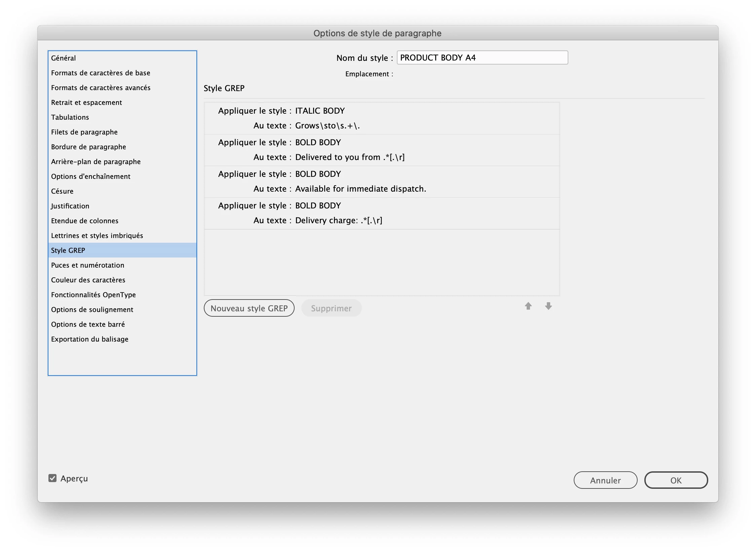756x552 pixels.
Task: Click the move-up arrow icon
Action: tap(528, 306)
